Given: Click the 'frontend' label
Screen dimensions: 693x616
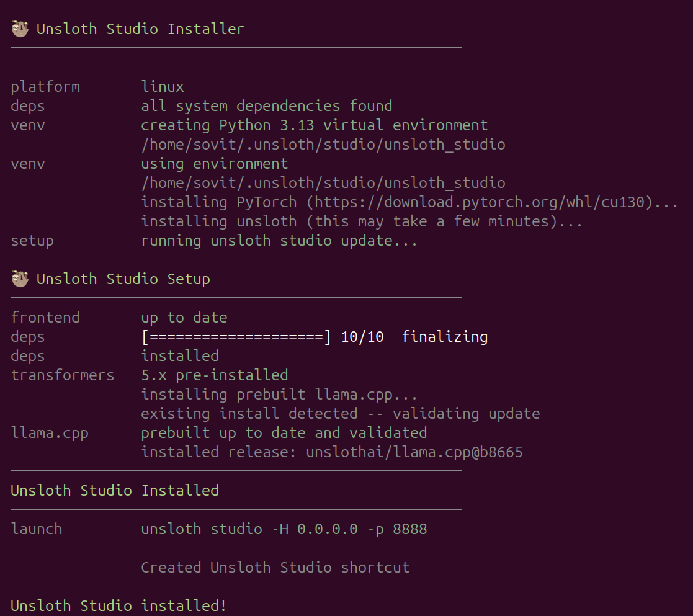Looking at the screenshot, I should click(x=45, y=317).
